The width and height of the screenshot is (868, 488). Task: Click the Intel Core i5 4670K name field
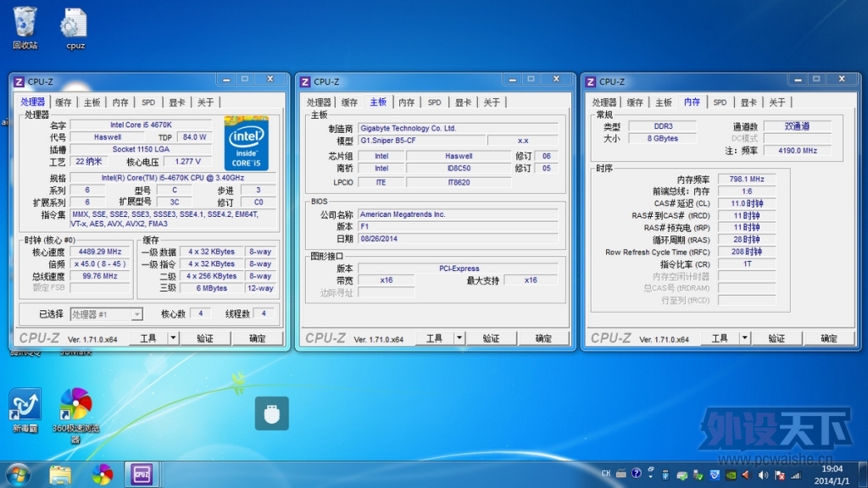[x=141, y=125]
